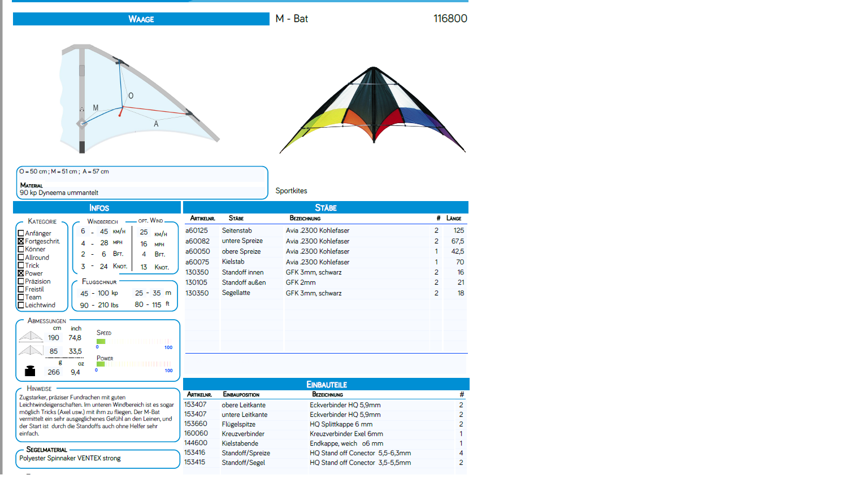Select the Einbauteile section header
Image resolution: width=868 pixels, height=488 pixels.
click(326, 385)
